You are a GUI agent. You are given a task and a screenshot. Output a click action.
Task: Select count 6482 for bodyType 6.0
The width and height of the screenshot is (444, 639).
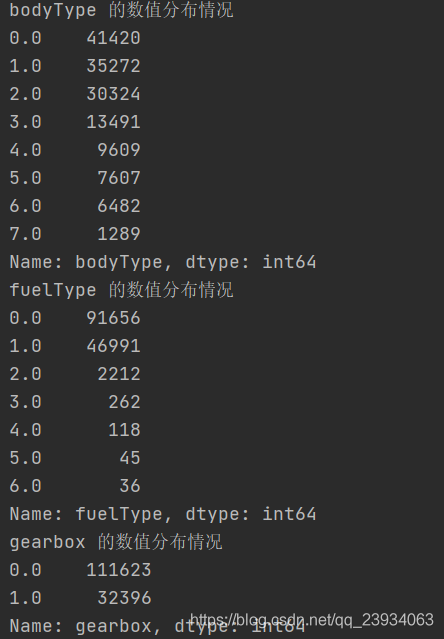pos(119,206)
